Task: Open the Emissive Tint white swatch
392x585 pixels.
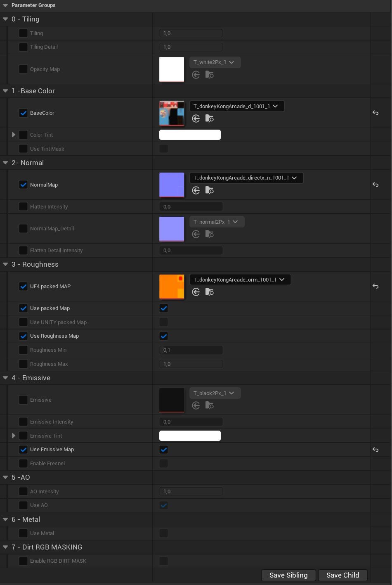Action: click(x=190, y=436)
